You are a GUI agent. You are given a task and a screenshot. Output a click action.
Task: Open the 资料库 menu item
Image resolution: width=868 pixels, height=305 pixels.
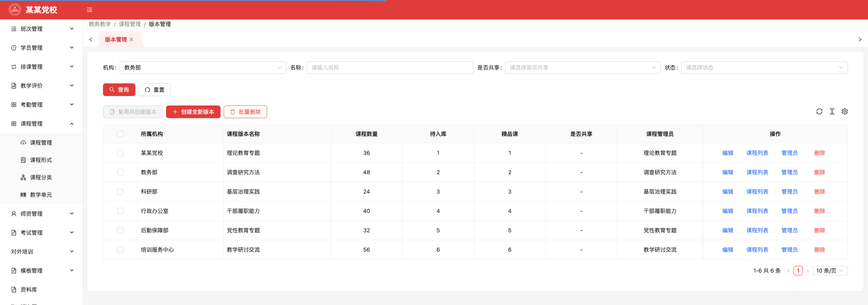click(x=41, y=290)
